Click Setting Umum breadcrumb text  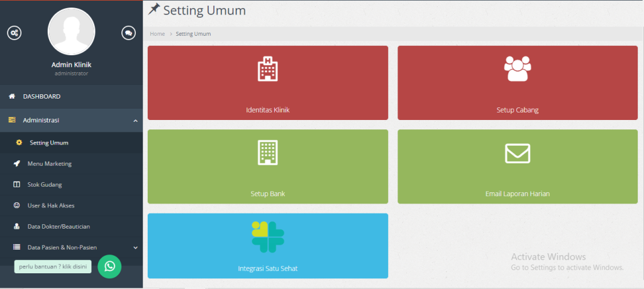pyautogui.click(x=194, y=34)
